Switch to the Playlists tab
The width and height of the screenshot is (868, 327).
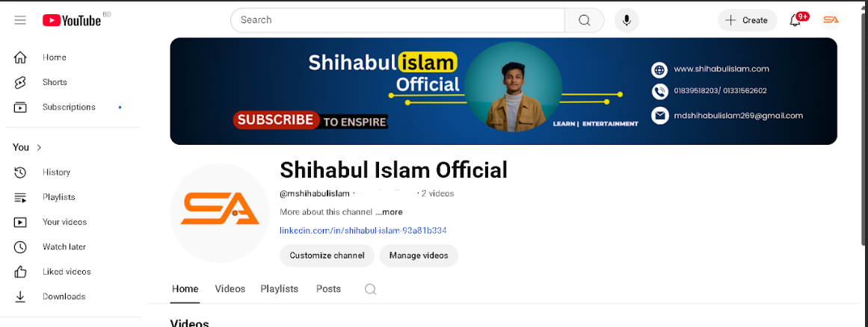pyautogui.click(x=280, y=289)
